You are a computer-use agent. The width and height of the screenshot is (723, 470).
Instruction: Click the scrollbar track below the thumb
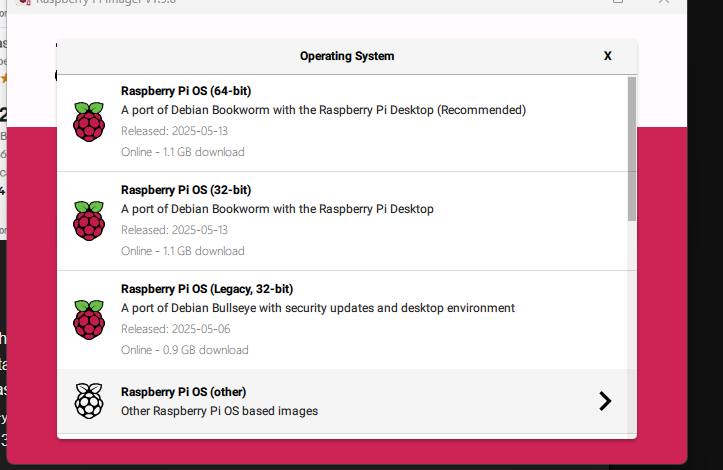pyautogui.click(x=632, y=320)
